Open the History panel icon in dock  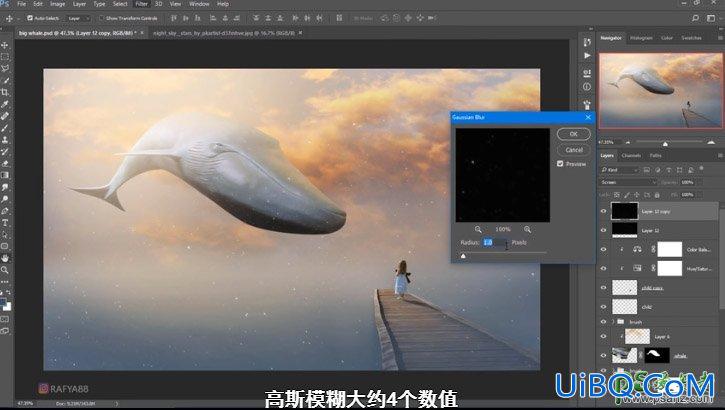[x=587, y=42]
